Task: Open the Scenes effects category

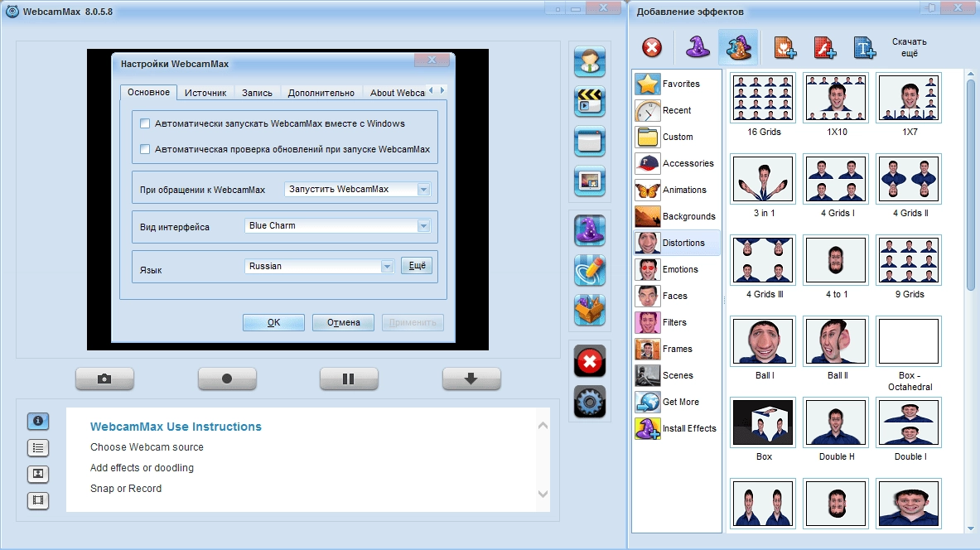Action: click(676, 375)
